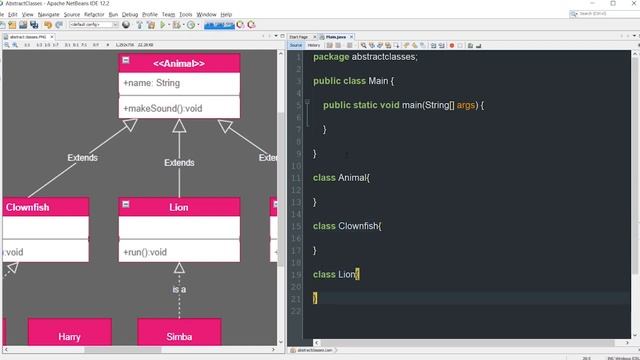Image resolution: width=640 pixels, height=360 pixels.
Task: Open the Help menu
Action: click(x=226, y=14)
